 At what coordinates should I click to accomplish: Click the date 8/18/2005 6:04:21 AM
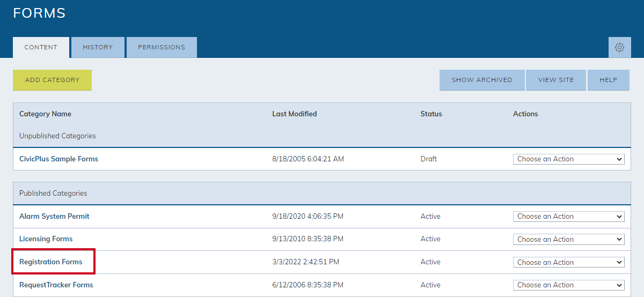click(308, 159)
